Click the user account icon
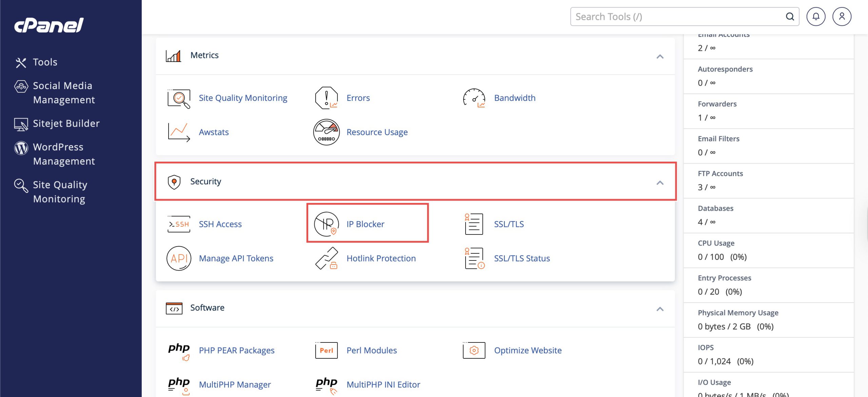 click(842, 17)
